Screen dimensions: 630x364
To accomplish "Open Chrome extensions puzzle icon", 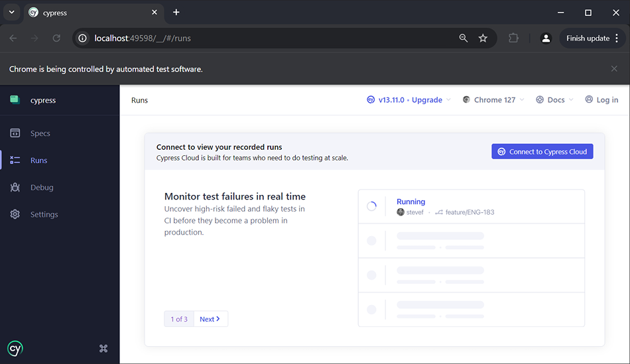I will tap(513, 38).
